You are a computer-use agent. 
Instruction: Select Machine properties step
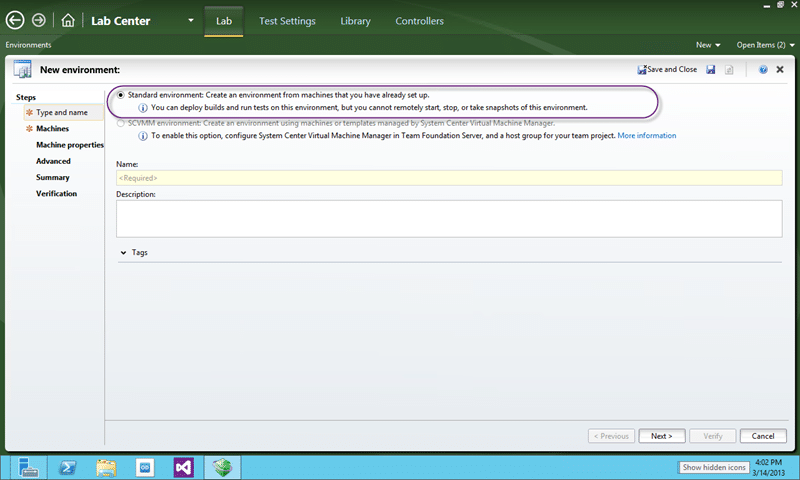[x=70, y=145]
